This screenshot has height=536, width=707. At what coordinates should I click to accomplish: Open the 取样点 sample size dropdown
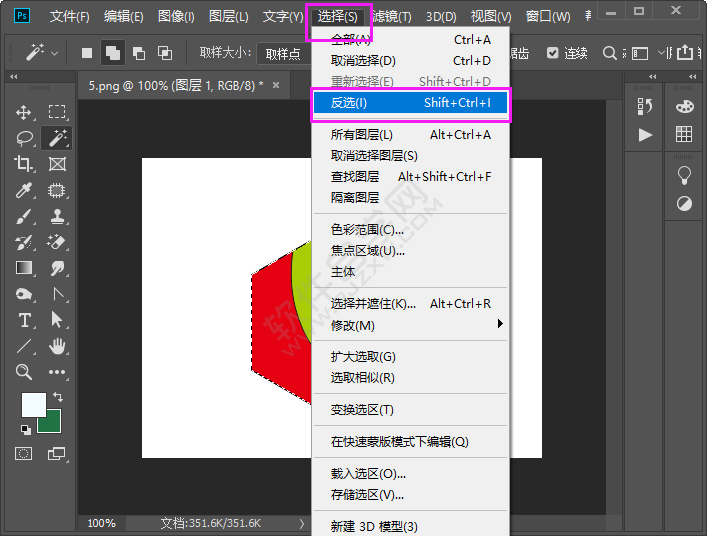coord(284,54)
